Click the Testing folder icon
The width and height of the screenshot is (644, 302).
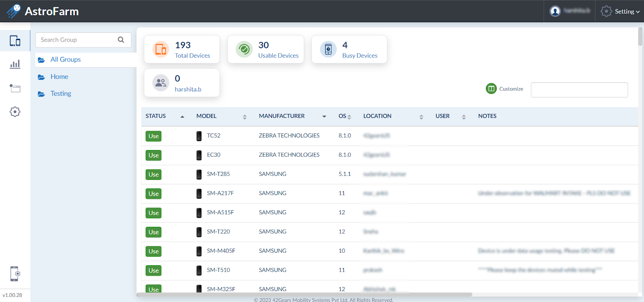point(41,94)
